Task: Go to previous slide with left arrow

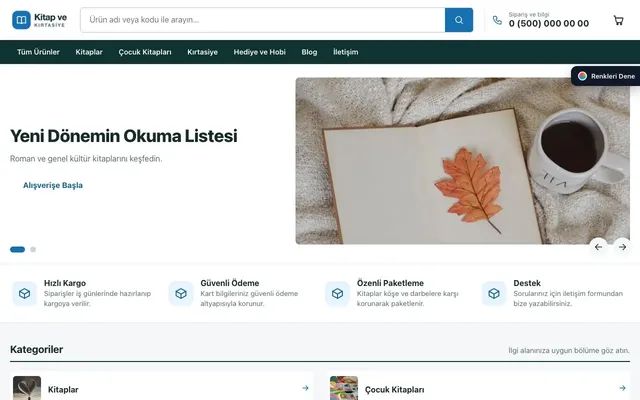Action: point(598,247)
